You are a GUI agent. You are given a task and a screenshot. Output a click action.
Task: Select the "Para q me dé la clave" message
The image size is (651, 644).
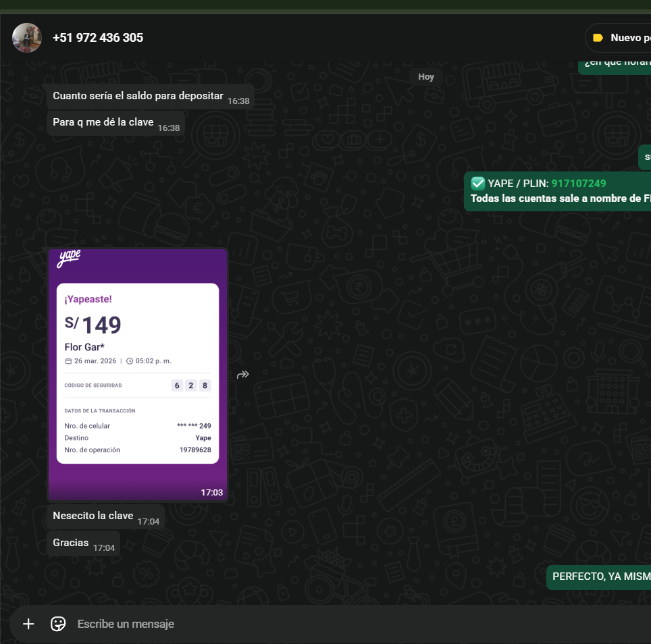[103, 122]
